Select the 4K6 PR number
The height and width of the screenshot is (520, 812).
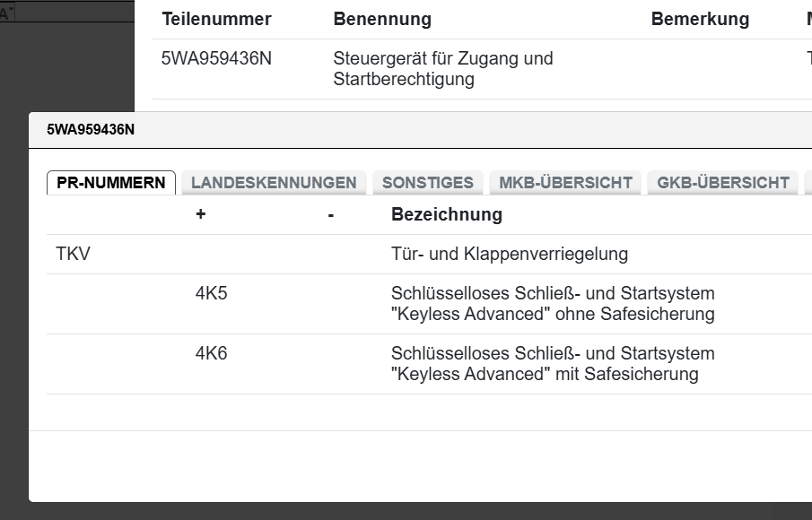211,353
